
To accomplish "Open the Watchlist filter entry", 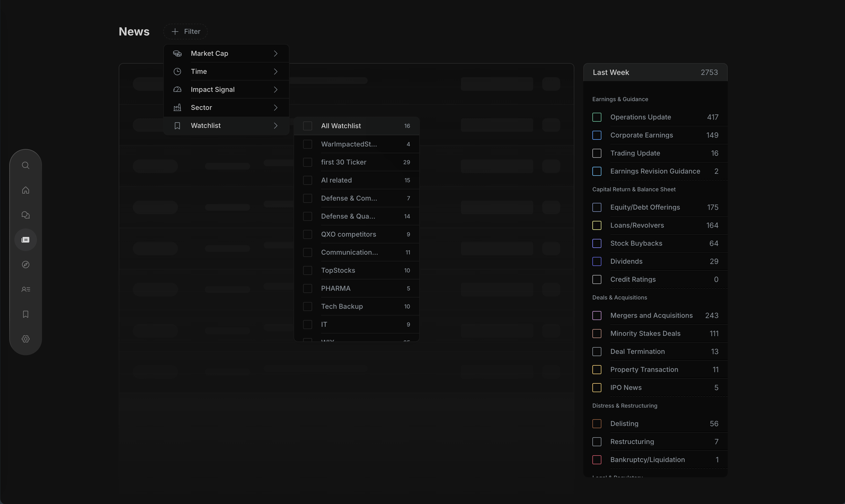I will (x=226, y=126).
